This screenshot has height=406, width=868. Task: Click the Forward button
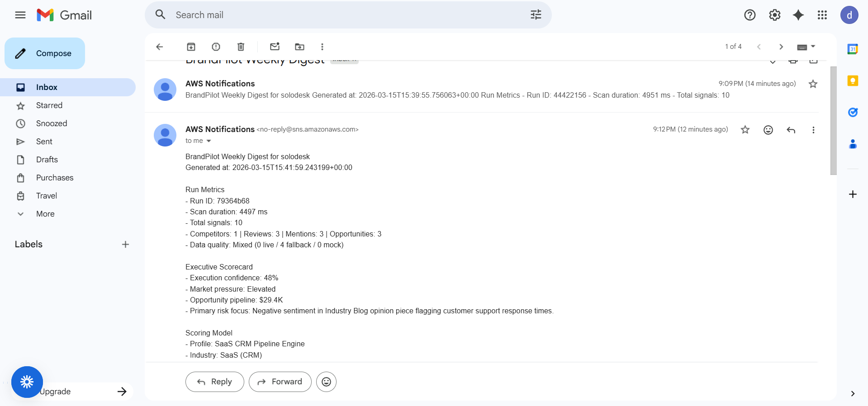click(x=280, y=382)
